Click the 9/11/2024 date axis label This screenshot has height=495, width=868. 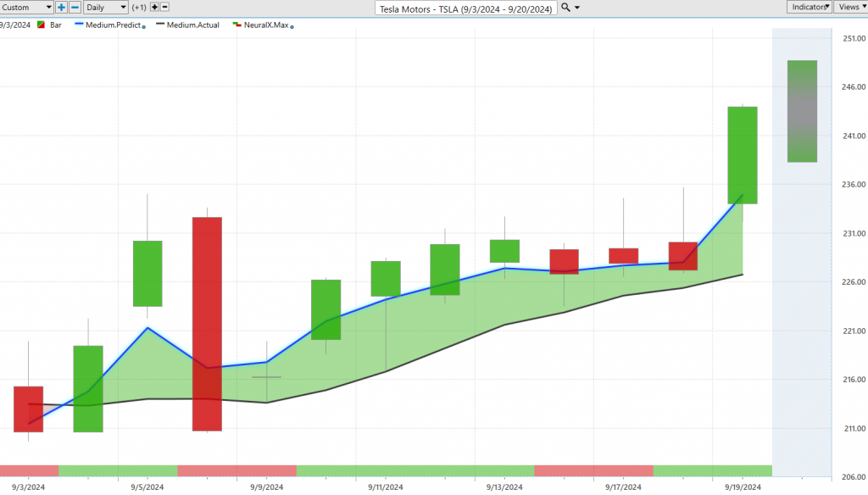click(386, 487)
